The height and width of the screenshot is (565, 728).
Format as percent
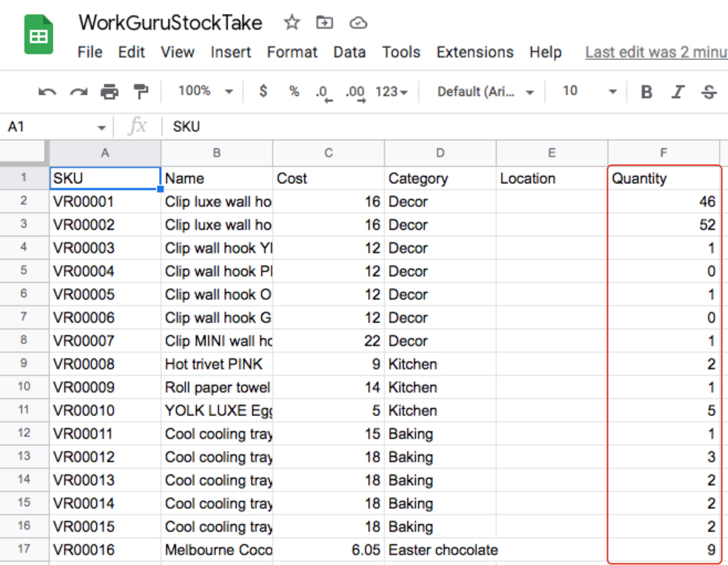[x=294, y=91]
